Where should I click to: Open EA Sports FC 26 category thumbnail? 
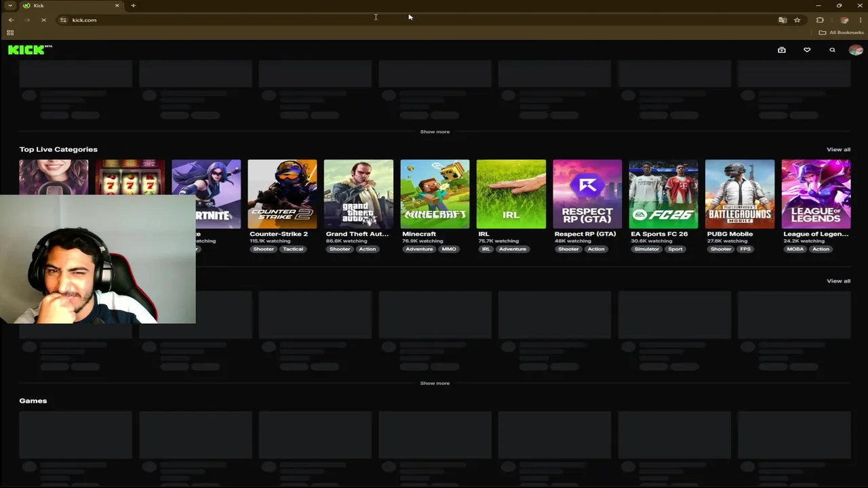click(663, 194)
